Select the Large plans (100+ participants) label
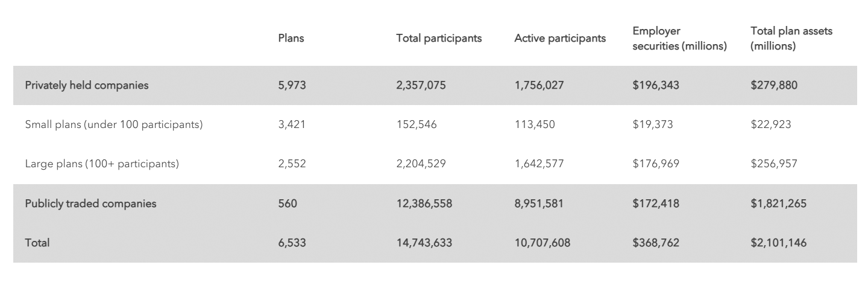Viewport: 868px width, 288px height. pyautogui.click(x=102, y=164)
